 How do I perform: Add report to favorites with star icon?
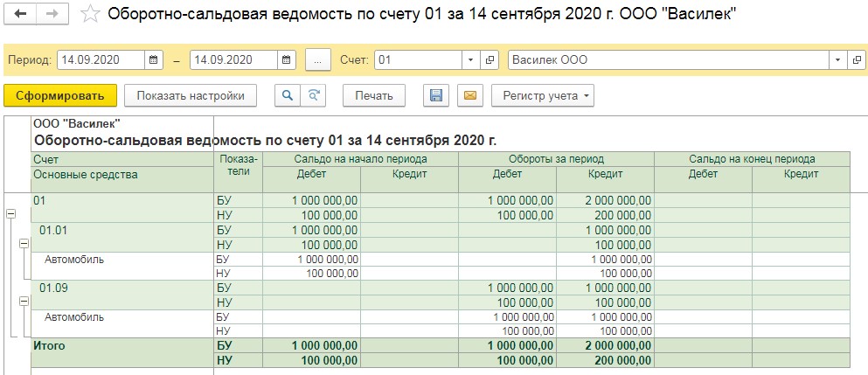pos(89,14)
